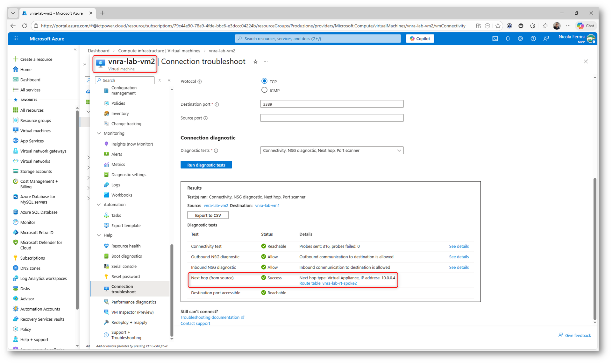
Task: Click Run diagnostic tests button
Action: coord(206,165)
